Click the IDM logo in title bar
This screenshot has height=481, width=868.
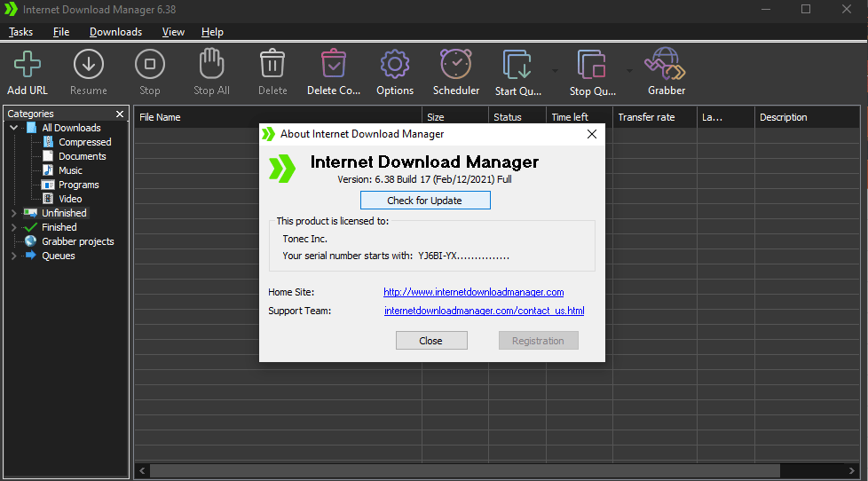[x=11, y=10]
